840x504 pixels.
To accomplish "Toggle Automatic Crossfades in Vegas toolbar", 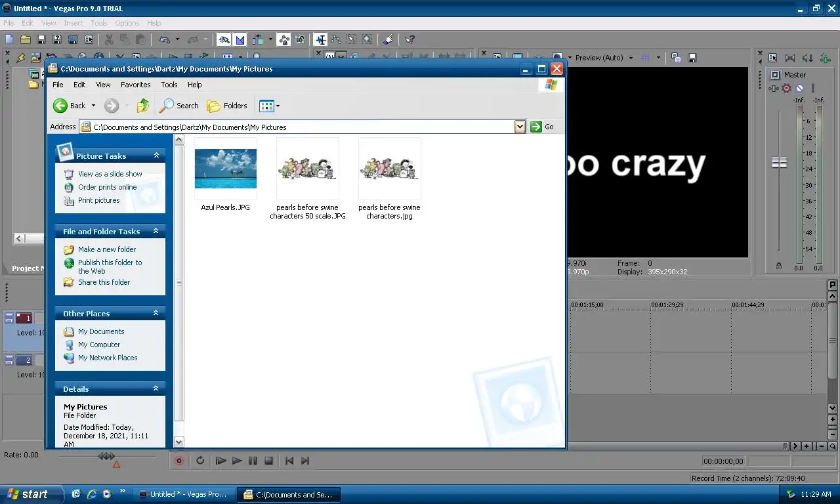I will point(240,39).
